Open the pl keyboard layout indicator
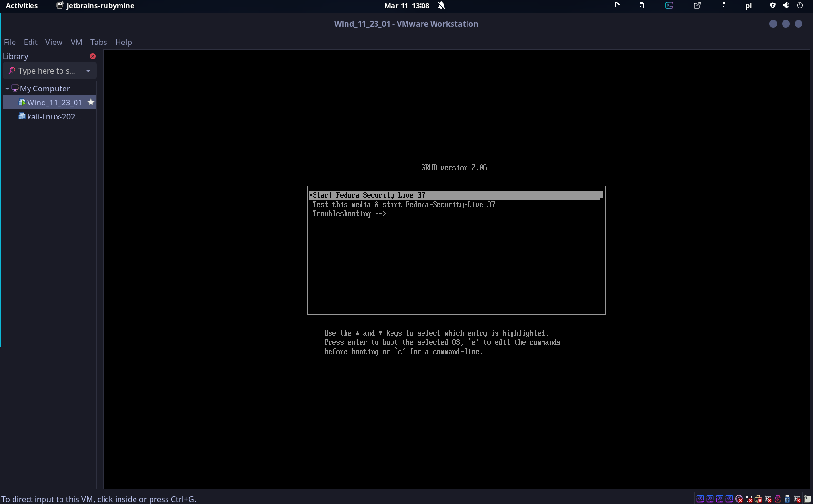This screenshot has height=504, width=813. coord(748,6)
